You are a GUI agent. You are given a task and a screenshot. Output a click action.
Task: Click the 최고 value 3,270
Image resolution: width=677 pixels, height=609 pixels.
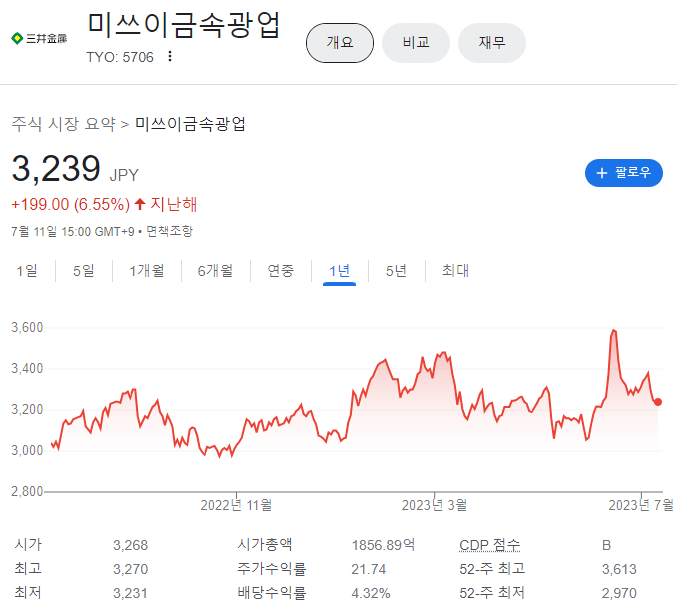click(130, 569)
